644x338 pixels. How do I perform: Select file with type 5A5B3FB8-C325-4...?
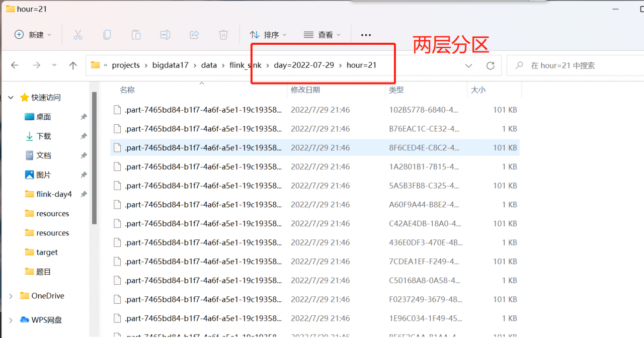coord(315,186)
